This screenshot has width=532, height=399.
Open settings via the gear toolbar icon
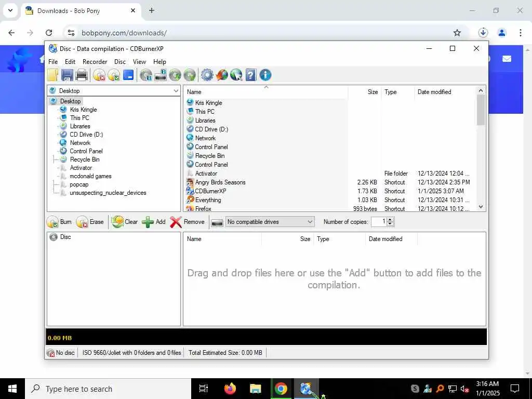[x=207, y=75]
